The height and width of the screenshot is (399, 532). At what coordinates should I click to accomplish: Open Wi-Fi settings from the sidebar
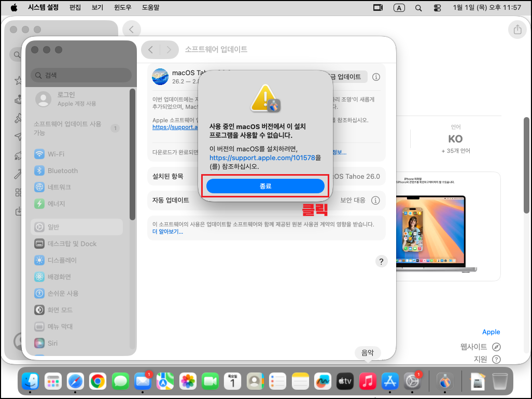tap(77, 154)
